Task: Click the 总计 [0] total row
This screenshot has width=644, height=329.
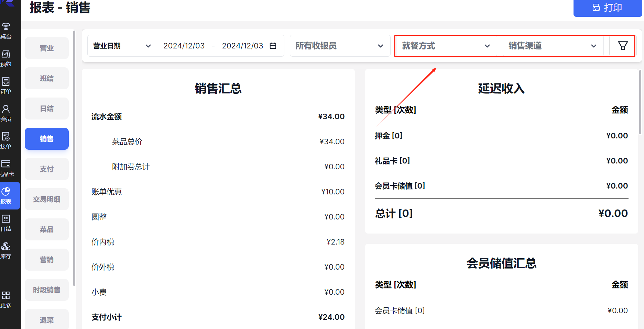Action: point(501,214)
